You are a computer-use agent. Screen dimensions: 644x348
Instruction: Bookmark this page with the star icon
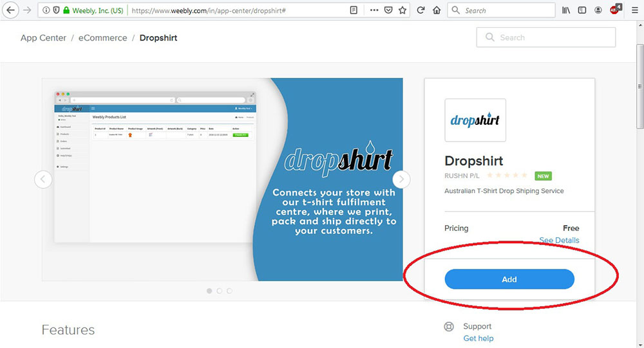click(402, 10)
